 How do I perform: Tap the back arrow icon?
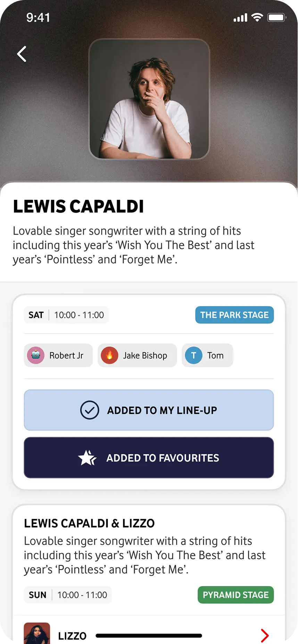point(22,54)
